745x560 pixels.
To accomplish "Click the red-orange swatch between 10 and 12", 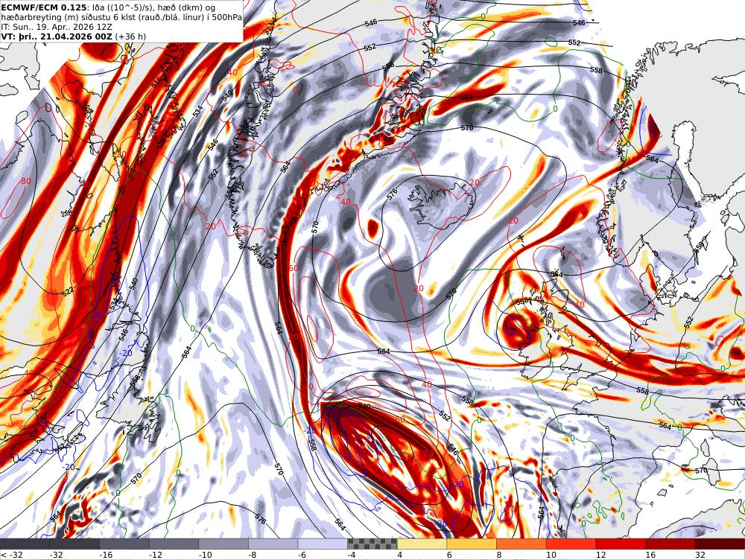I will 571,544.
